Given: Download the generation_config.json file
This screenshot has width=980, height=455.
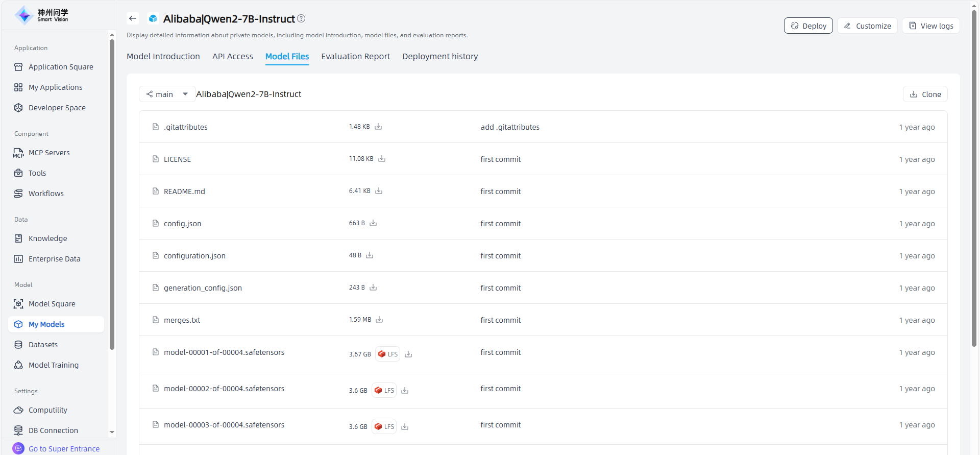Looking at the screenshot, I should (373, 288).
